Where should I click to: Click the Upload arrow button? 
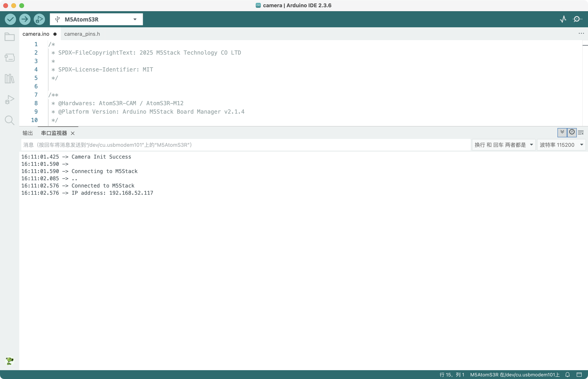[x=25, y=19]
